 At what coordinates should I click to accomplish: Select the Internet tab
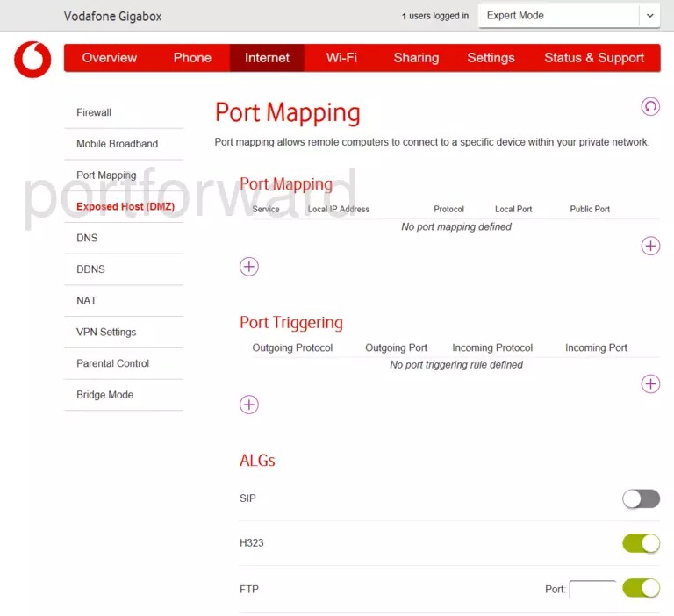pos(267,58)
